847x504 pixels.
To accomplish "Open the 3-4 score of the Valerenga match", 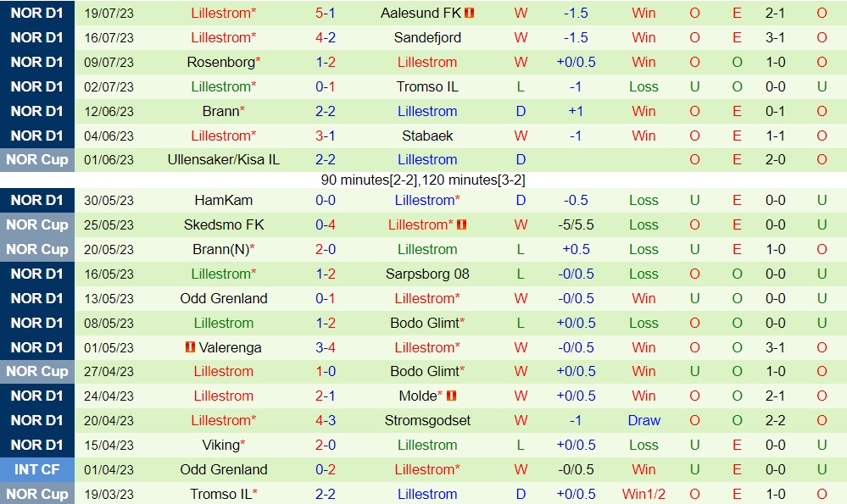I will (326, 348).
